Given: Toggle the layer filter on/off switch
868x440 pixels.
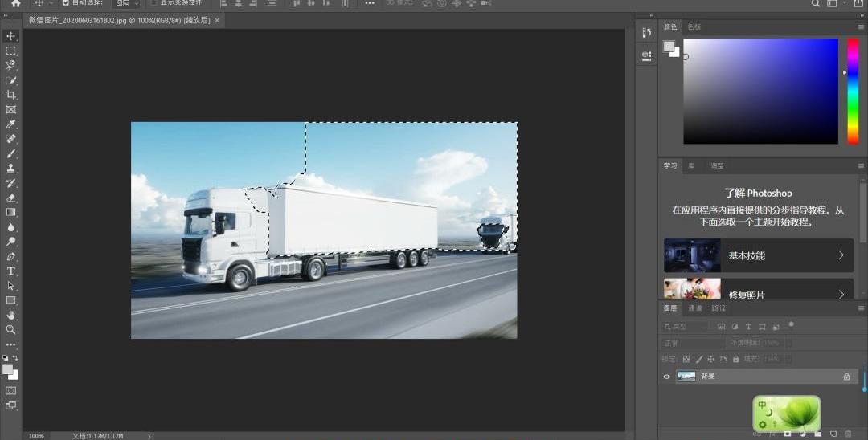Looking at the screenshot, I should (791, 325).
